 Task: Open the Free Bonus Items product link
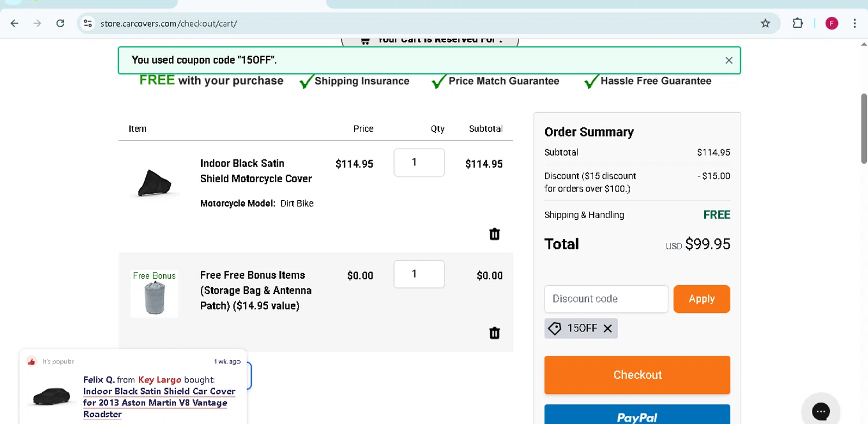click(256, 290)
